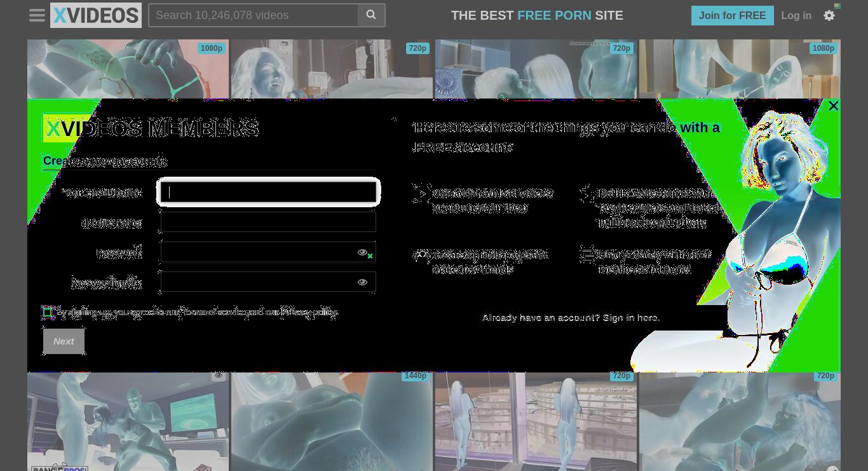Viewport: 868px width, 471px height.
Task: Click the favorites collection star icon
Action: [x=588, y=193]
